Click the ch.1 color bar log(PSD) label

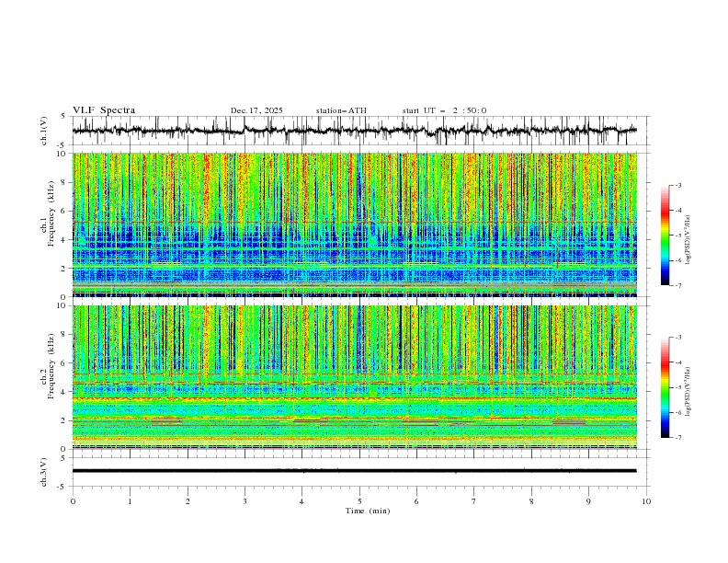688,240
